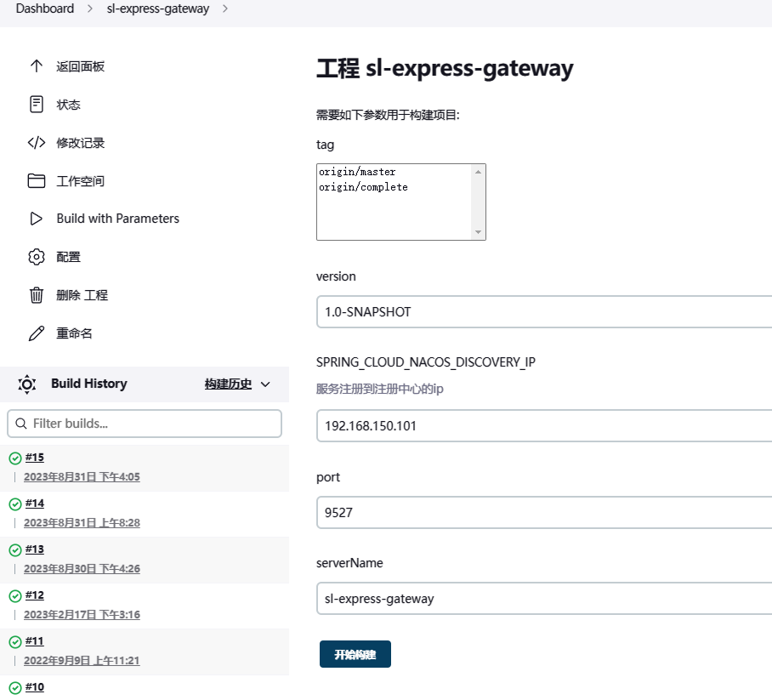Open the 2023年2月17日 下午3:16 timestamp link
The width and height of the screenshot is (772, 700).
82,615
